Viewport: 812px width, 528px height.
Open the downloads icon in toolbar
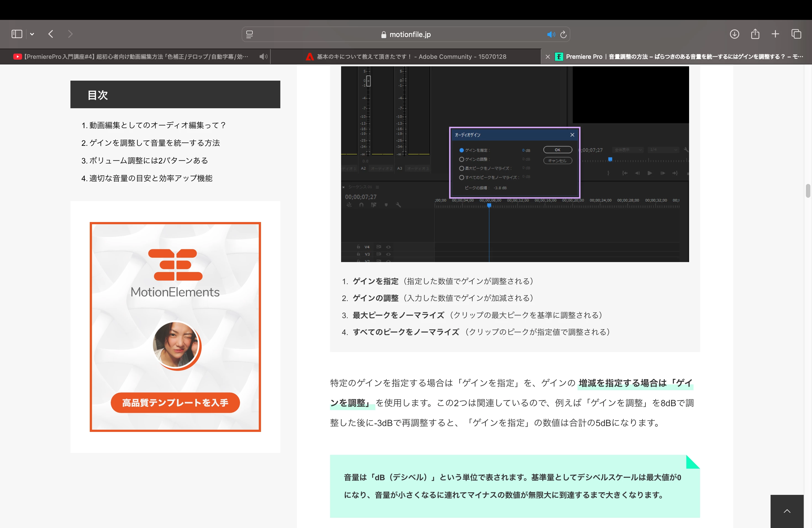734,34
